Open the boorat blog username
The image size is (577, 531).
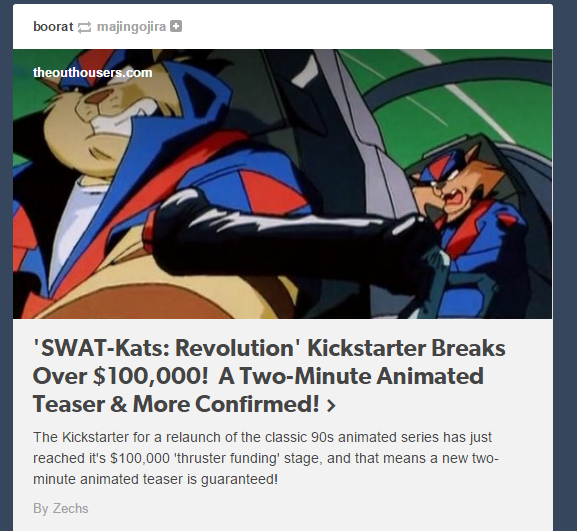click(x=53, y=26)
